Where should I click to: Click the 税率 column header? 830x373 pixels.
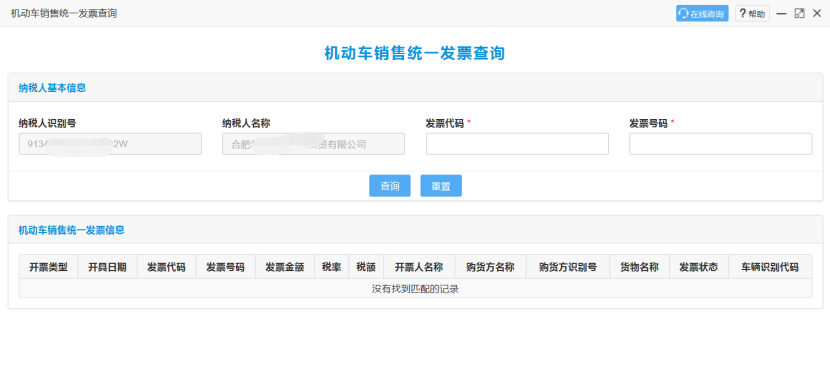point(331,267)
